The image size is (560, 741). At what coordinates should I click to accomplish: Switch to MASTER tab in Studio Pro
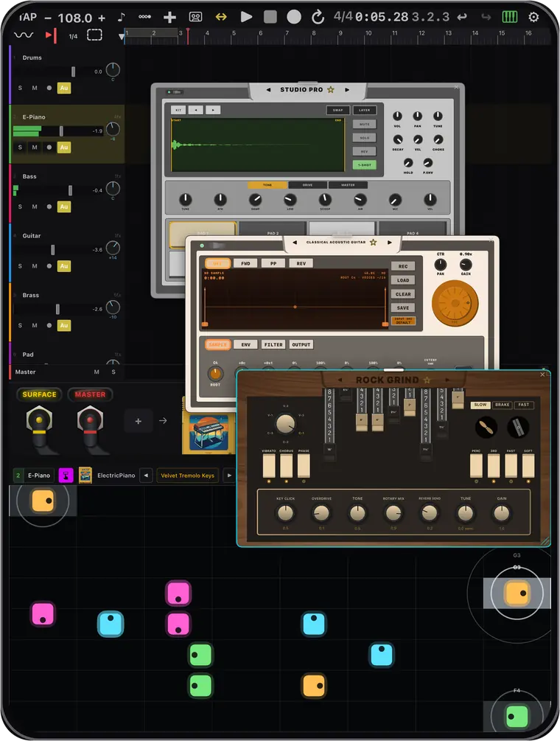coord(348,185)
